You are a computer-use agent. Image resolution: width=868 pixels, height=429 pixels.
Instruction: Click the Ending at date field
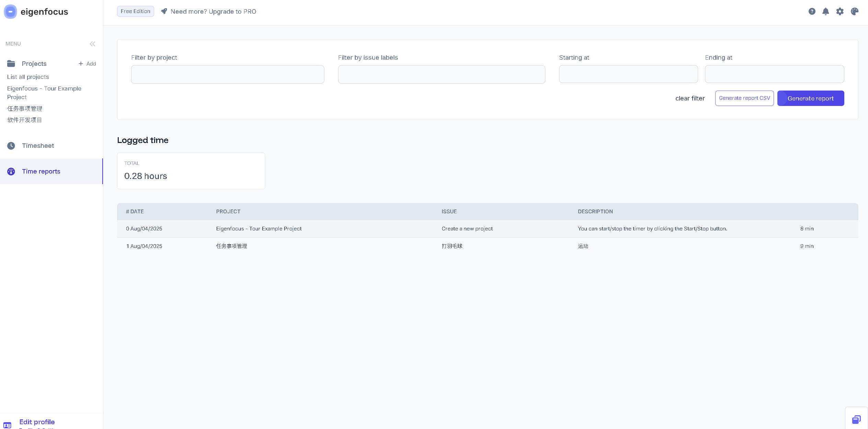click(x=774, y=74)
